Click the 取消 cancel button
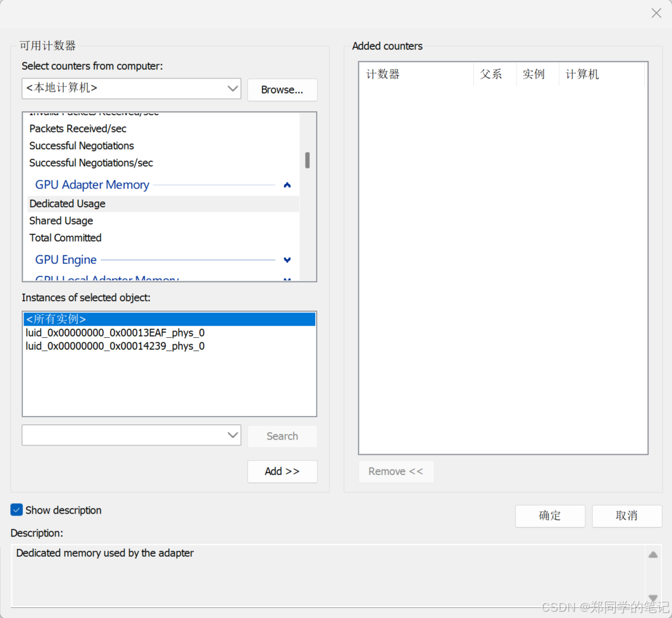This screenshot has height=618, width=672. click(x=626, y=516)
